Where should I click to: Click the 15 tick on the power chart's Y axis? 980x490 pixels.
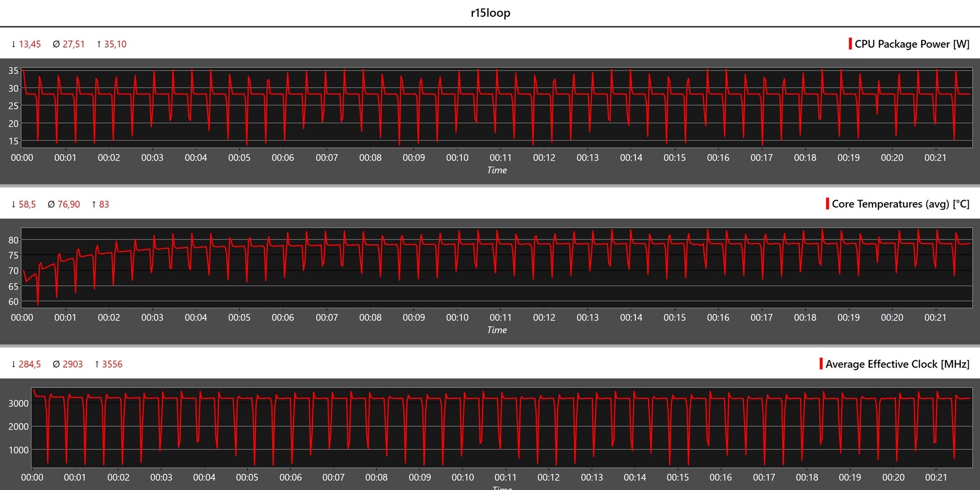pos(13,141)
